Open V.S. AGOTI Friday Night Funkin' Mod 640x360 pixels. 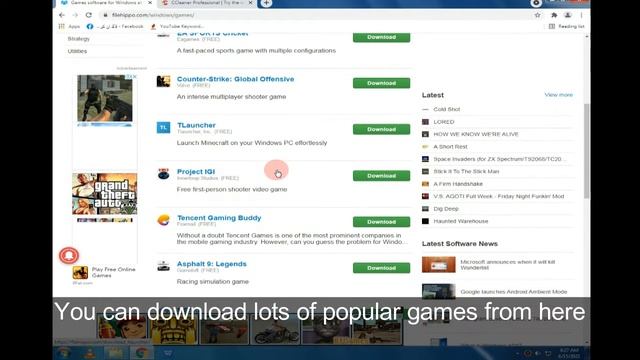pyautogui.click(x=499, y=196)
